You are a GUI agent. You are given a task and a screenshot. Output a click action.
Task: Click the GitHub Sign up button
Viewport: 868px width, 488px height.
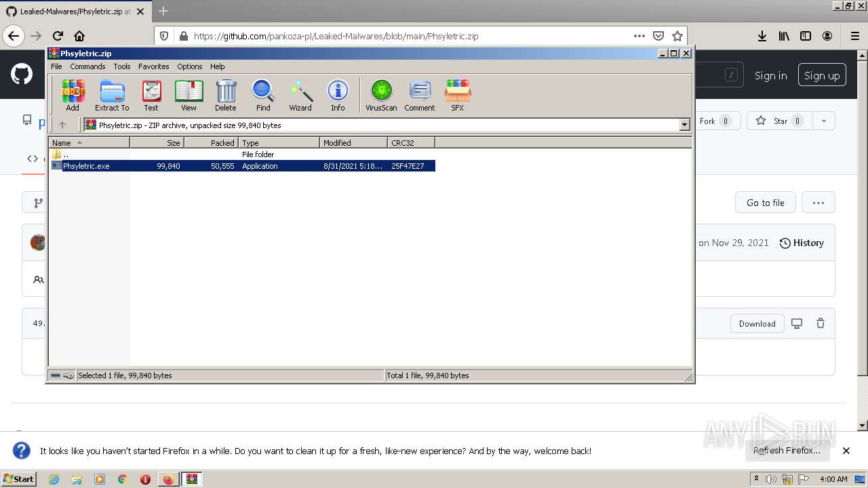[x=822, y=76]
